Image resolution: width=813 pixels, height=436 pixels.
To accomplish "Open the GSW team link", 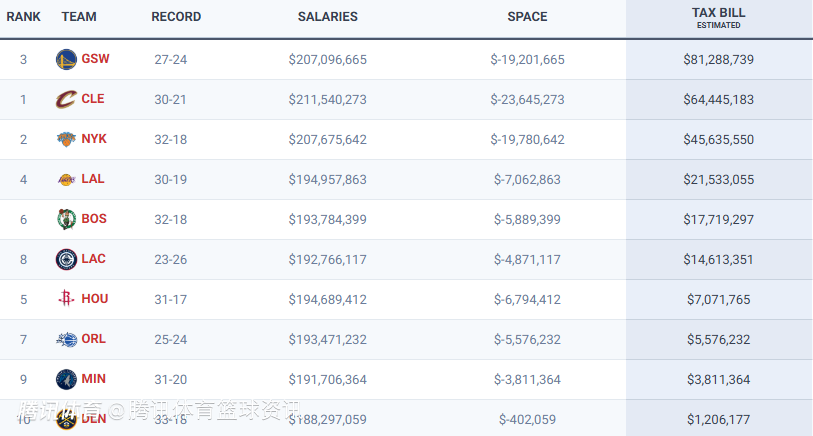I will [x=96, y=59].
